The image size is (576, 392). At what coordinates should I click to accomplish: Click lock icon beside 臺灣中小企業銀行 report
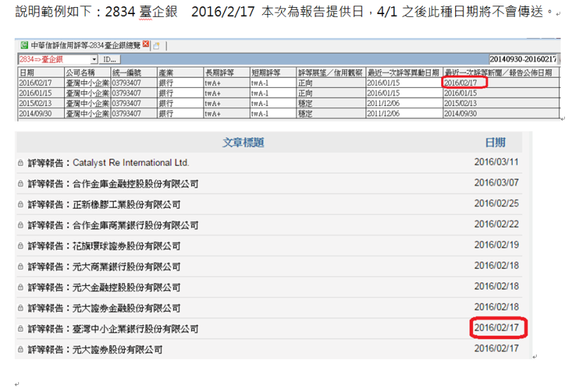tap(20, 329)
